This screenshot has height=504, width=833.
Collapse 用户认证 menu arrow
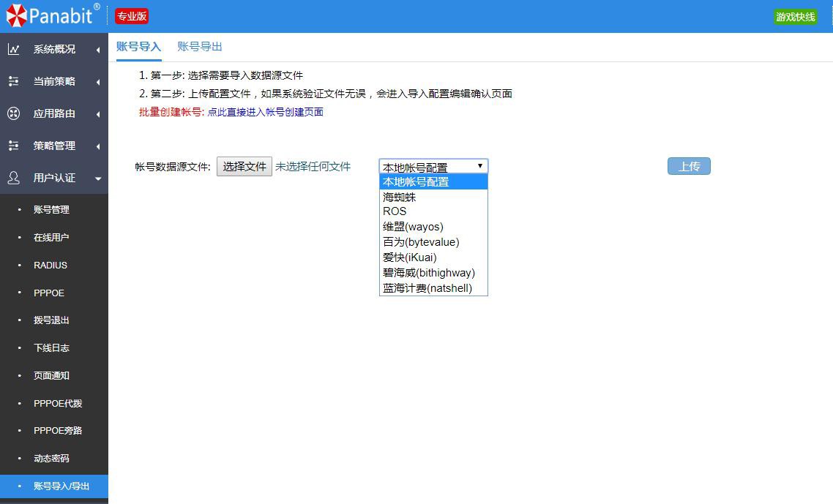[x=98, y=178]
